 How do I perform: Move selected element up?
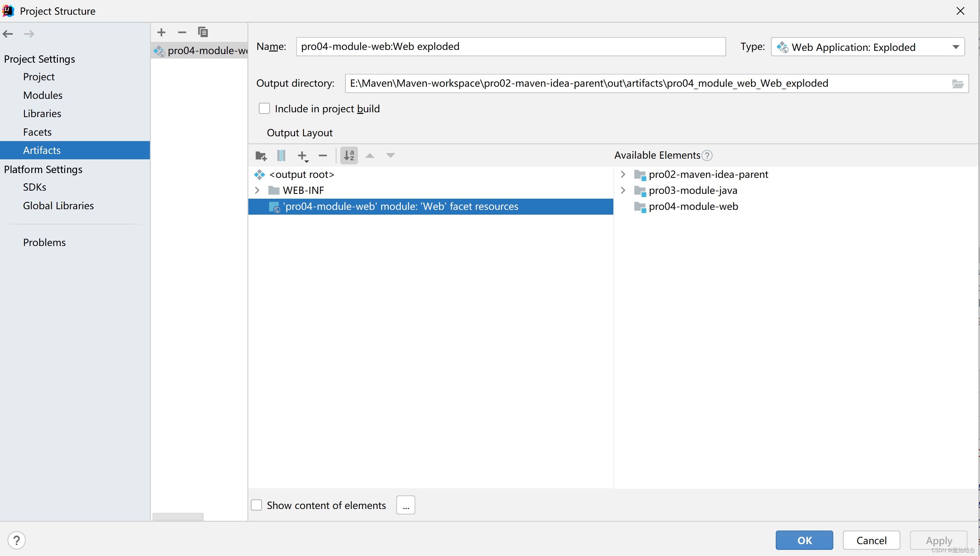(369, 155)
